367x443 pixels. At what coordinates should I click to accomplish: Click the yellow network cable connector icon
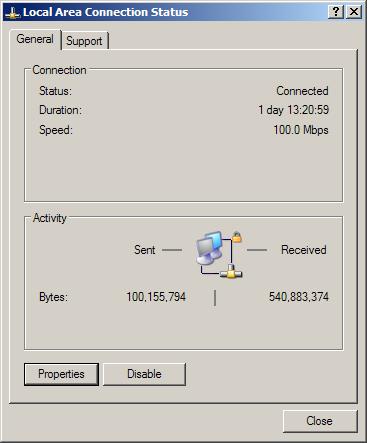point(231,272)
